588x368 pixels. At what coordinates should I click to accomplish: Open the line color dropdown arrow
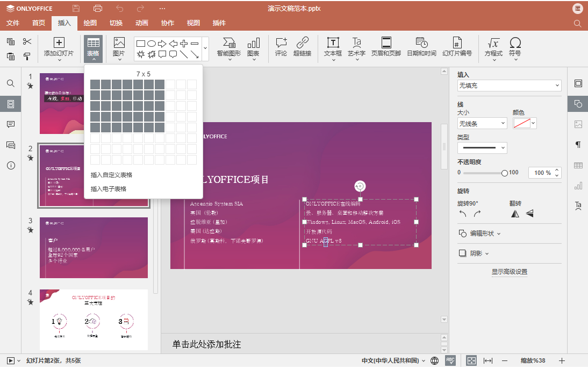[x=533, y=123]
